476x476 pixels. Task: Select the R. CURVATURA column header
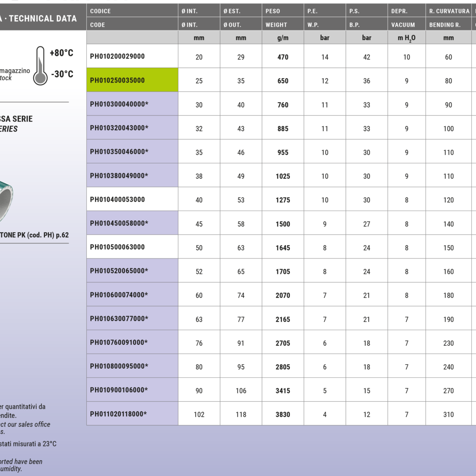(x=449, y=11)
